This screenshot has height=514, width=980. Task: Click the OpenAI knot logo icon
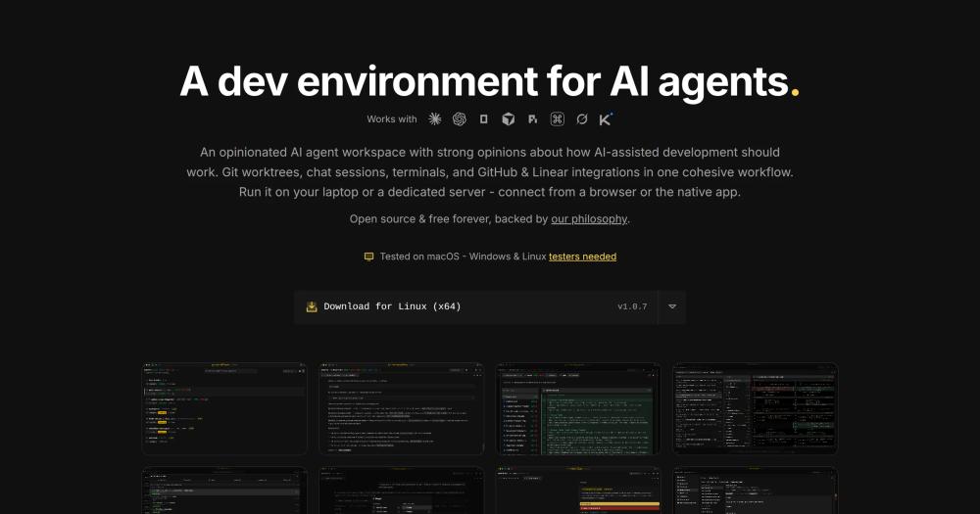[460, 118]
